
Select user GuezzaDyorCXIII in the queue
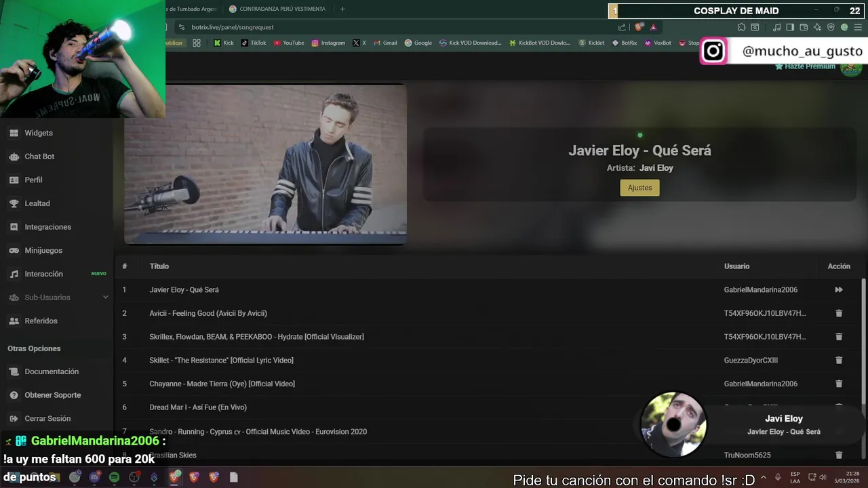(x=751, y=361)
